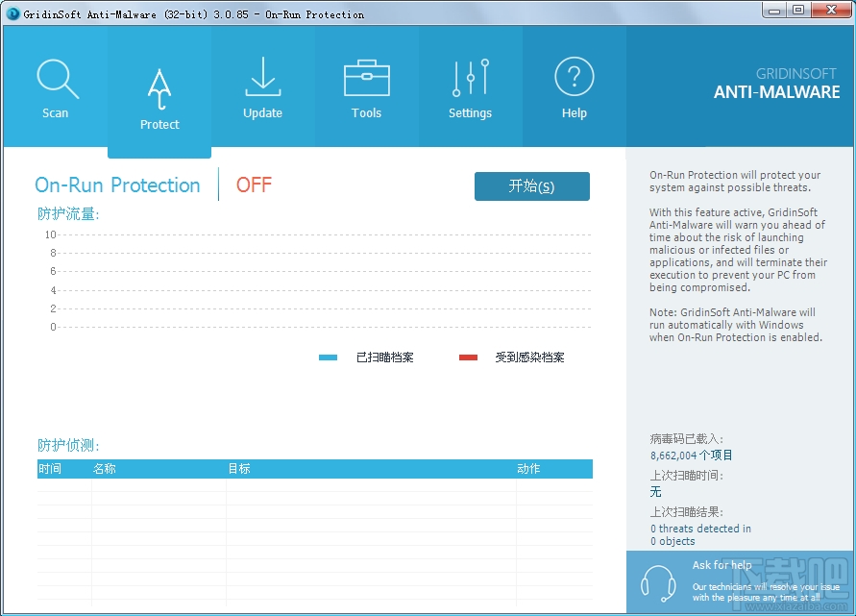Toggle On-Run Protection with the 开始(S) button
The height and width of the screenshot is (616, 856).
click(x=531, y=186)
